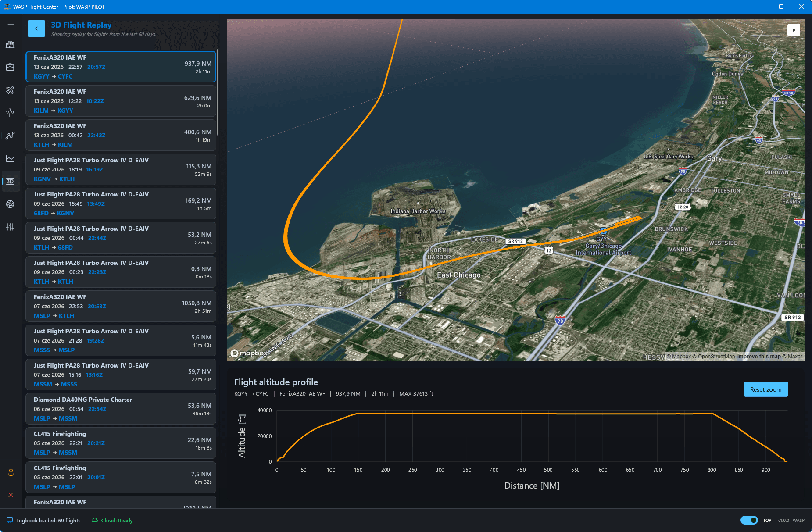
Task: Select the MSLP to KTLH FenixA320 flight
Action: (x=121, y=306)
